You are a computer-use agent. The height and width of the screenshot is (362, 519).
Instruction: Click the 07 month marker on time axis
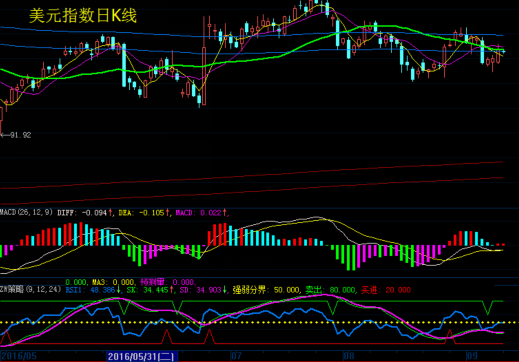click(x=236, y=356)
